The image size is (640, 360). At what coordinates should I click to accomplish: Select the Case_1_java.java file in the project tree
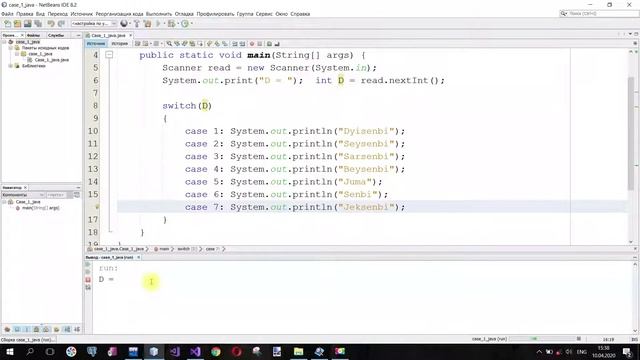click(x=51, y=60)
